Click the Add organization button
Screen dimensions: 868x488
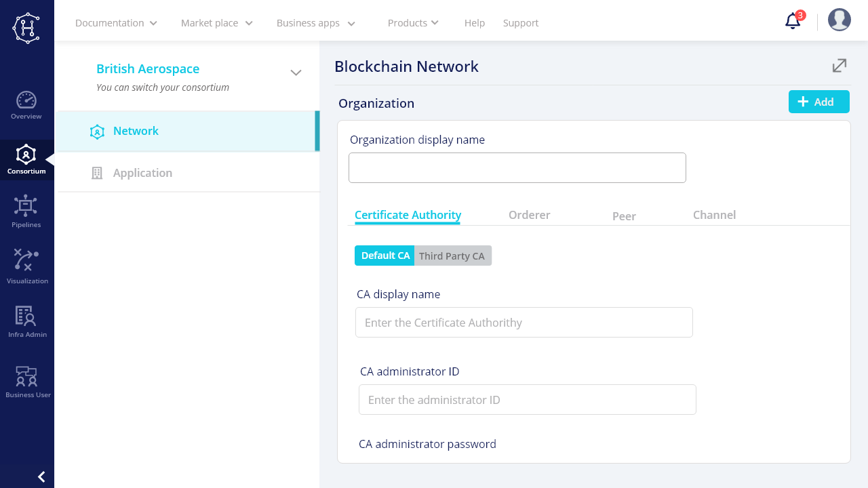point(818,102)
